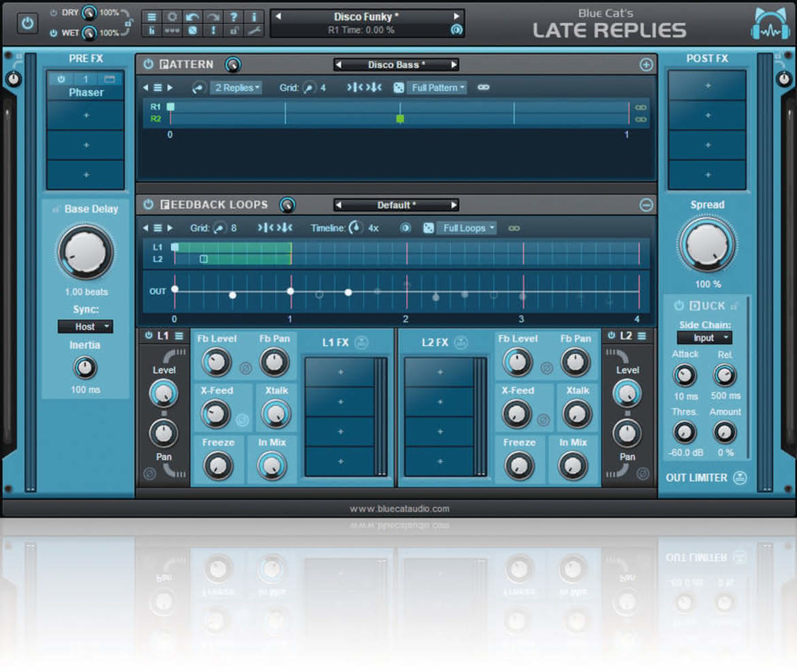
Task: Expand the Pattern section with plus button
Action: point(646,65)
